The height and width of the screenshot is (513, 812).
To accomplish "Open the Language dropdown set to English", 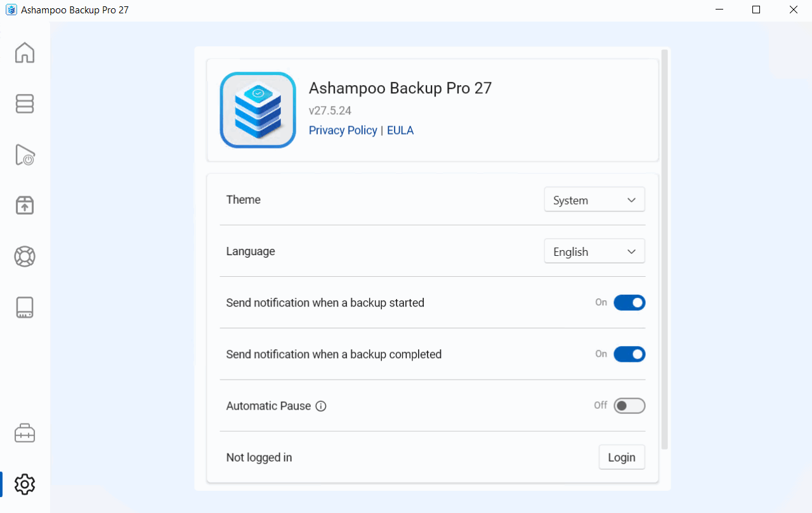I will tap(594, 251).
